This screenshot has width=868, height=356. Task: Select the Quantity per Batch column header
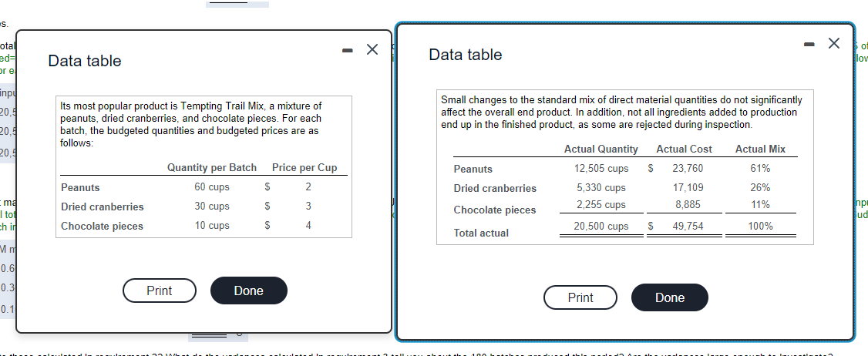pos(211,168)
